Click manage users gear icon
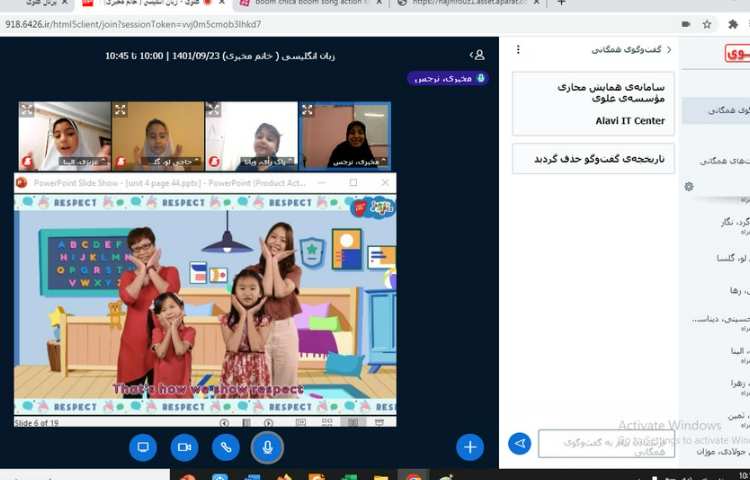 click(x=689, y=186)
